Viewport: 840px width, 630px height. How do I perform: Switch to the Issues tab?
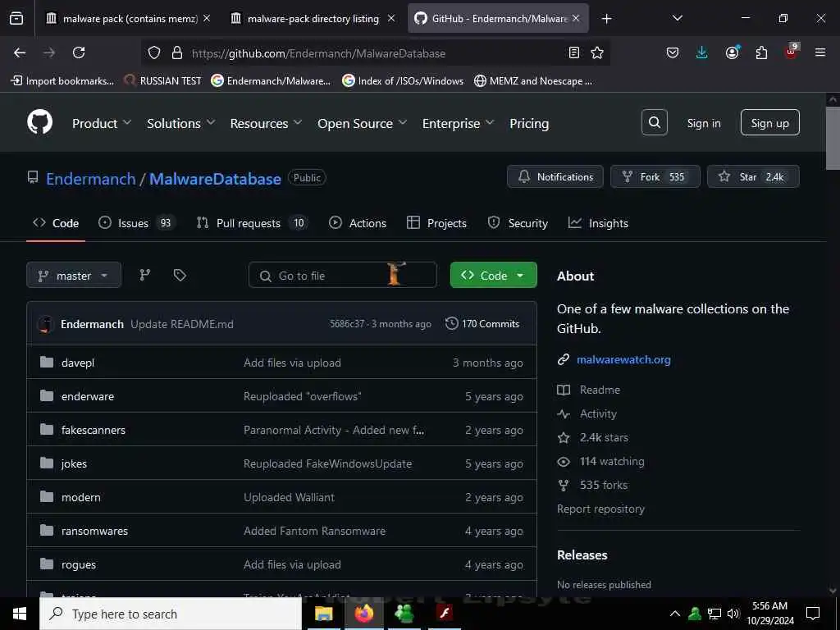coord(136,223)
